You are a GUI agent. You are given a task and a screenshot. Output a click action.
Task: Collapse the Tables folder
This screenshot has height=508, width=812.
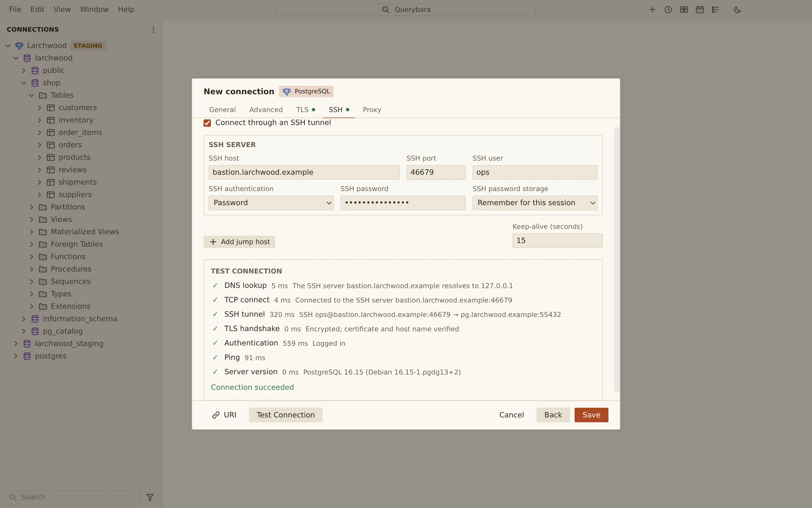[x=32, y=95]
